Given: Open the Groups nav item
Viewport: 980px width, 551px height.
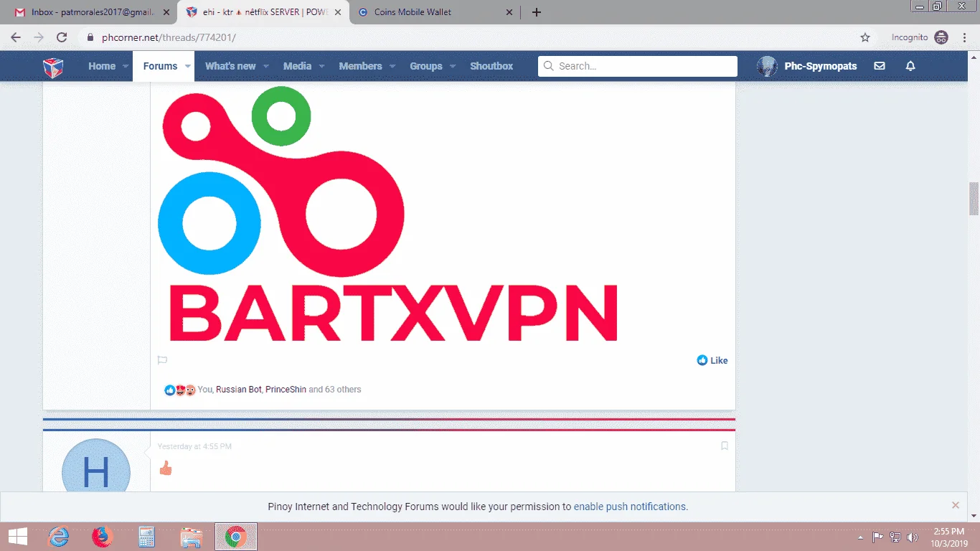Looking at the screenshot, I should (x=426, y=66).
